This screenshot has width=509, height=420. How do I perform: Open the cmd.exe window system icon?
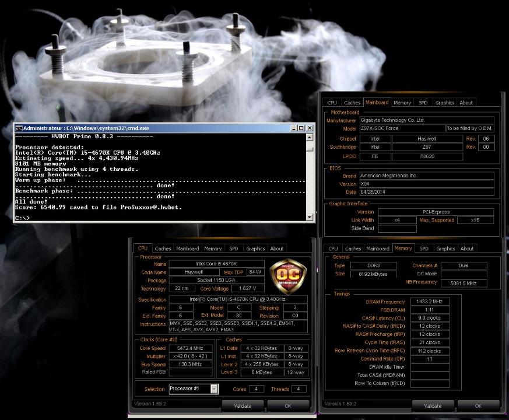[19, 128]
